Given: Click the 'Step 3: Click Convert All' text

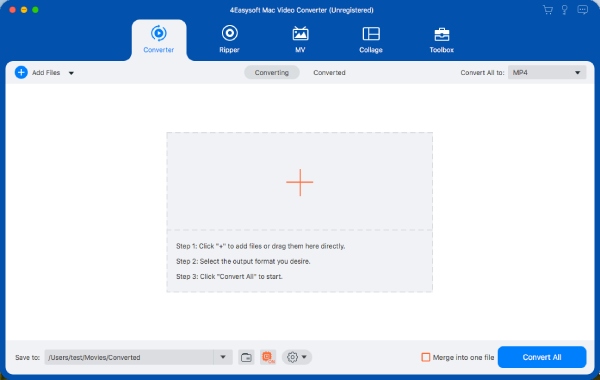Looking at the screenshot, I should point(229,276).
